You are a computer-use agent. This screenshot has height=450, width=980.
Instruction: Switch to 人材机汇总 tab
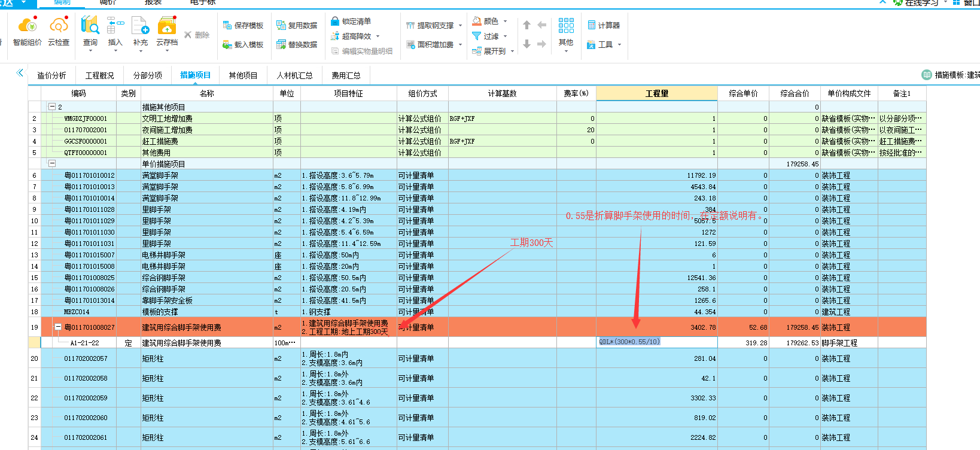pyautogui.click(x=294, y=75)
